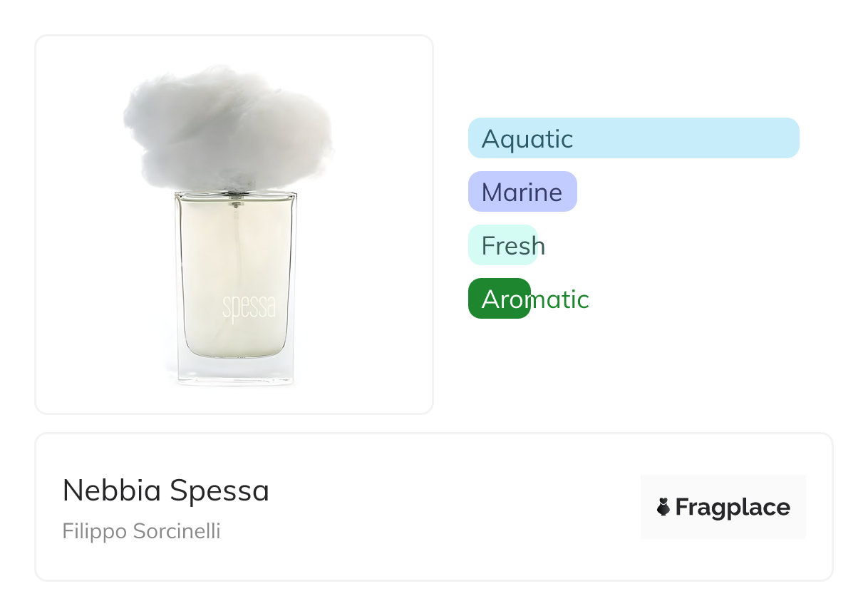Click the thick glass base of the bottle
Viewport: 868px width, 616px height.
[x=235, y=371]
